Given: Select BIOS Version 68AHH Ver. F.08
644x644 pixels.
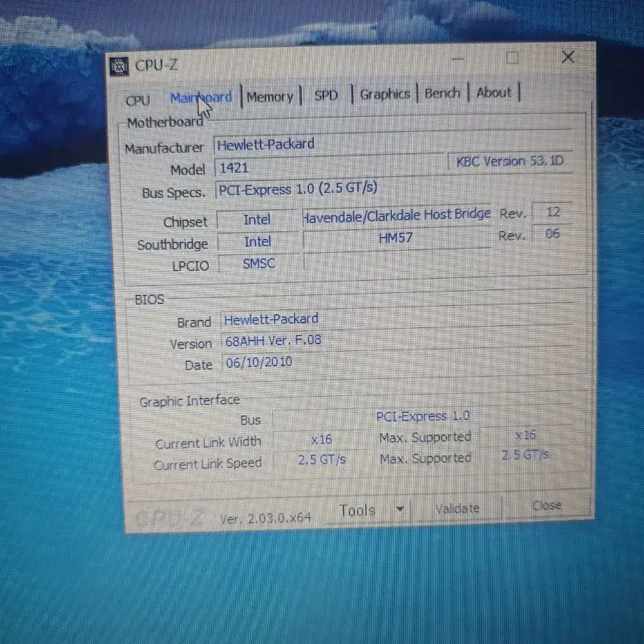Looking at the screenshot, I should tap(398, 339).
